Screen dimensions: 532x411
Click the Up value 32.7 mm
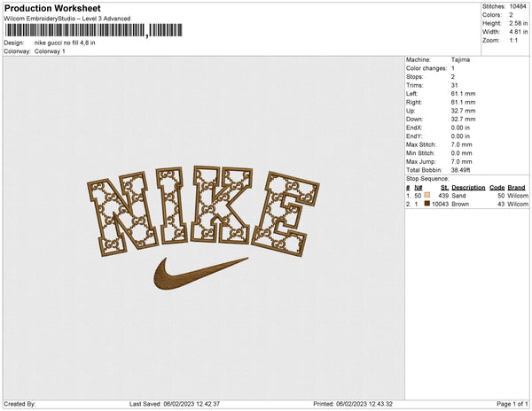pos(463,111)
